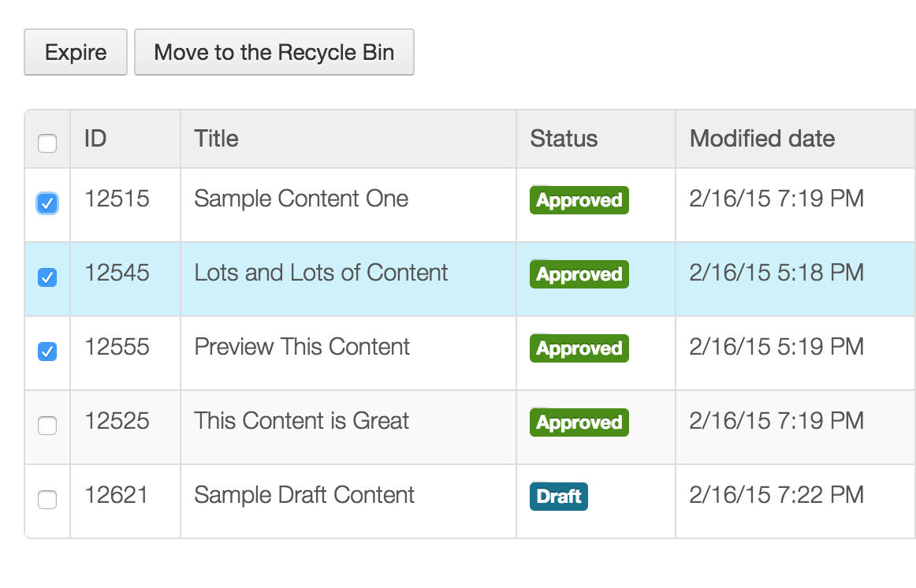Click Approved badge for Sample Content One

click(x=579, y=200)
